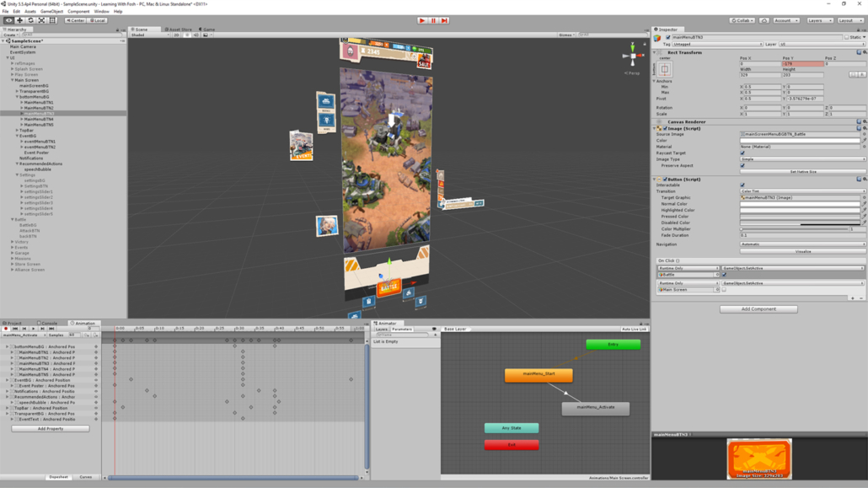
Task: Go to the next animation keyframe
Action: 42,329
